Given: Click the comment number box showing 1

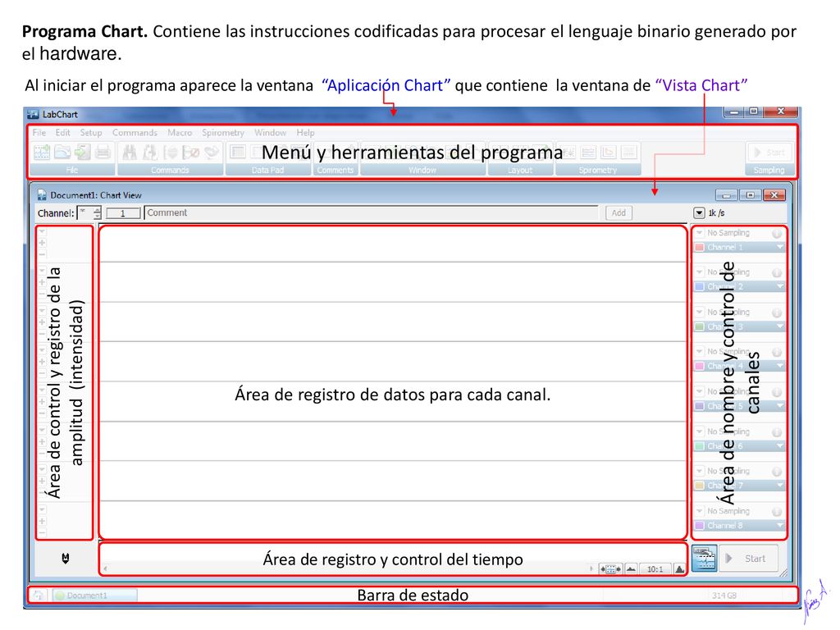Looking at the screenshot, I should click(x=123, y=213).
